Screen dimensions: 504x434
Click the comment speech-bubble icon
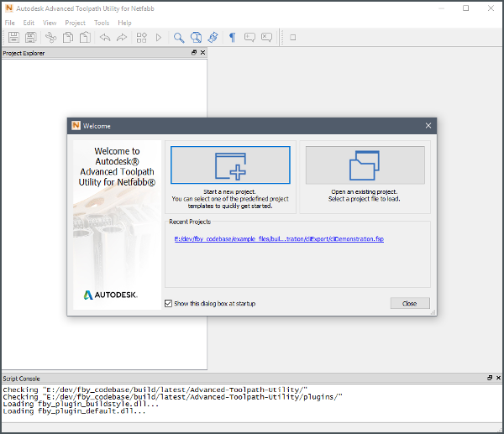pyautogui.click(x=249, y=38)
